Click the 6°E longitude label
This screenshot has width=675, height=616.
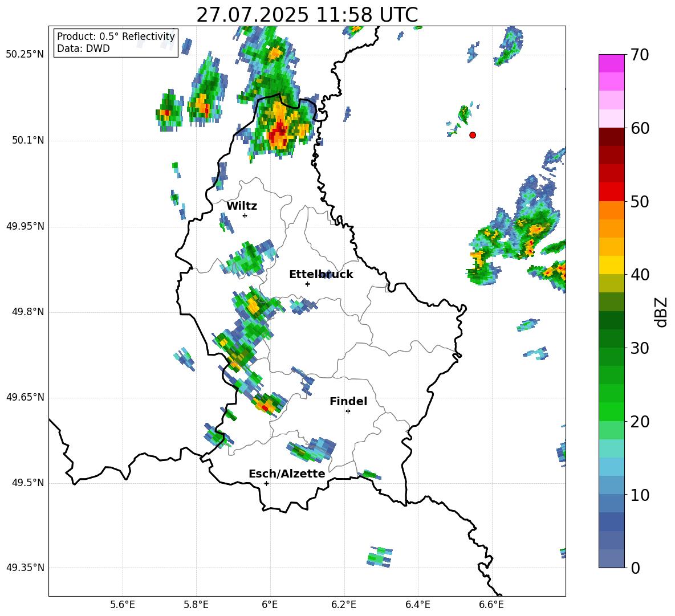click(x=270, y=605)
